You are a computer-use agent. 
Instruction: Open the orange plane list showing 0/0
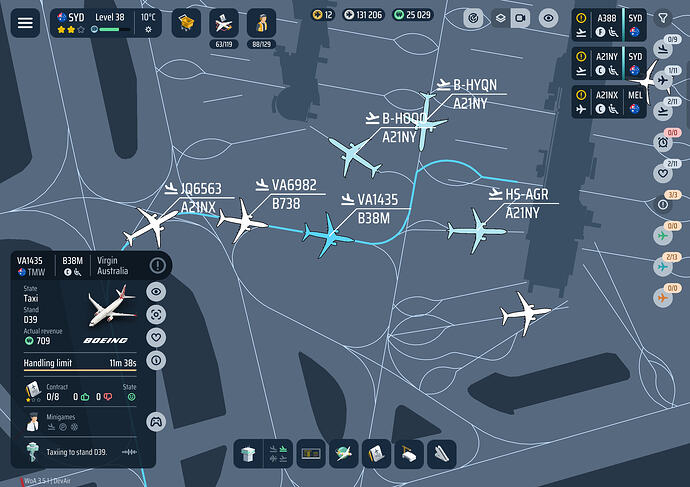[663, 298]
